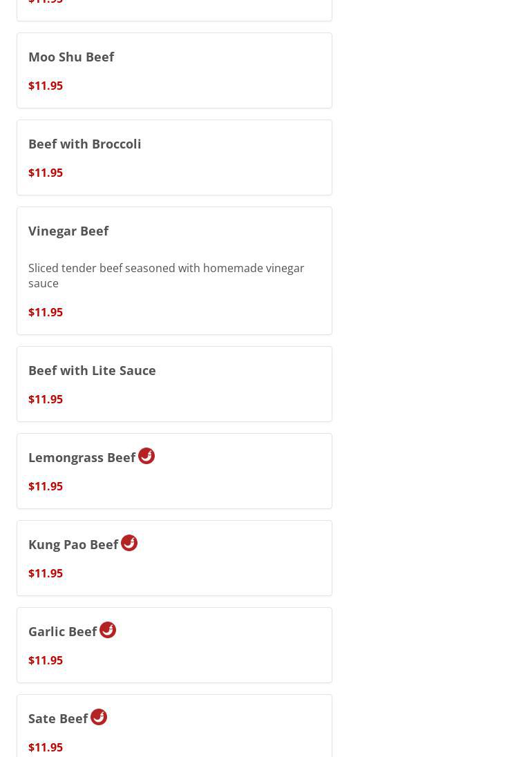The width and height of the screenshot is (532, 757).
Task: Click the price below Beef with Lite Sauce
Action: [46, 399]
